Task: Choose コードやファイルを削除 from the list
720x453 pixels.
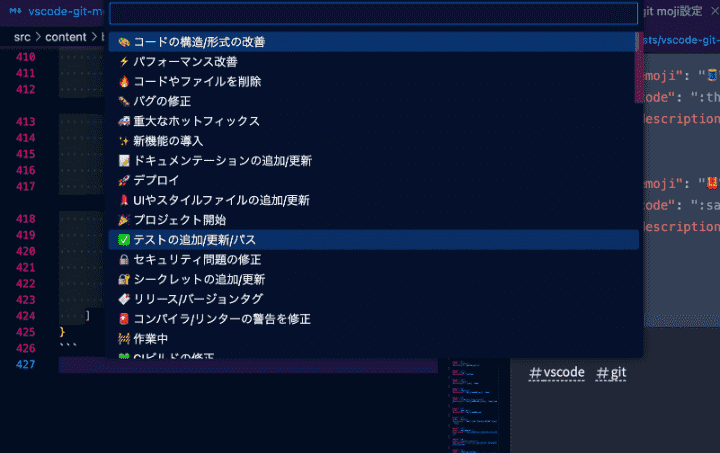Action: pyautogui.click(x=372, y=82)
